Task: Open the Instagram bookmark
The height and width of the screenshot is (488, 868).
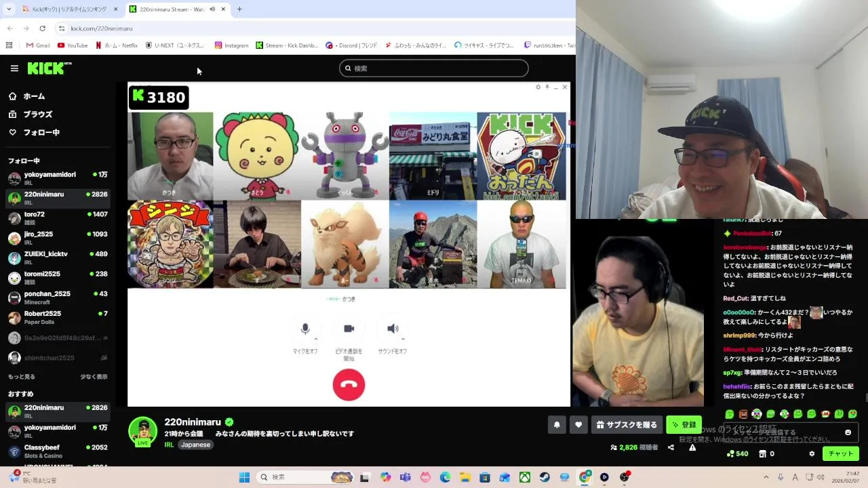Action: [x=231, y=45]
